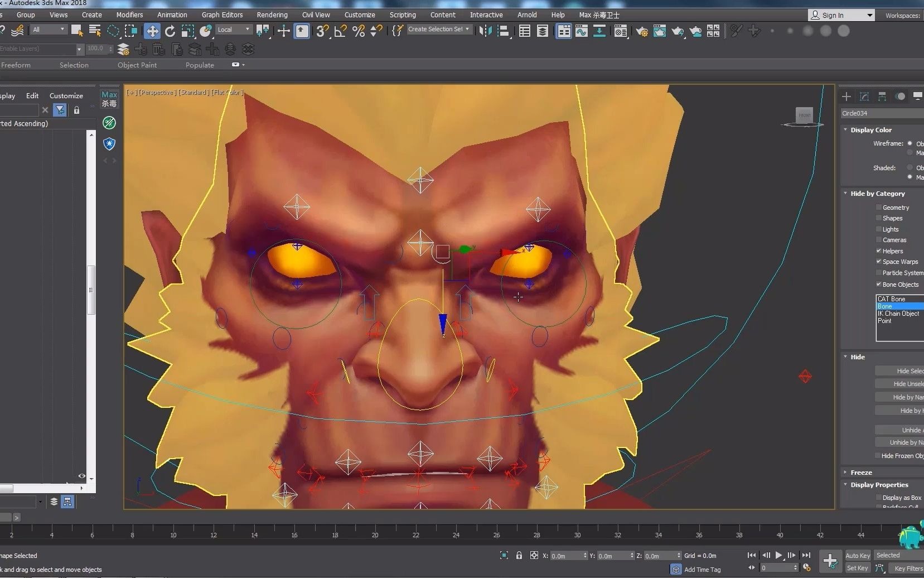
Task: Click the Isolate Selection icon
Action: tap(504, 555)
